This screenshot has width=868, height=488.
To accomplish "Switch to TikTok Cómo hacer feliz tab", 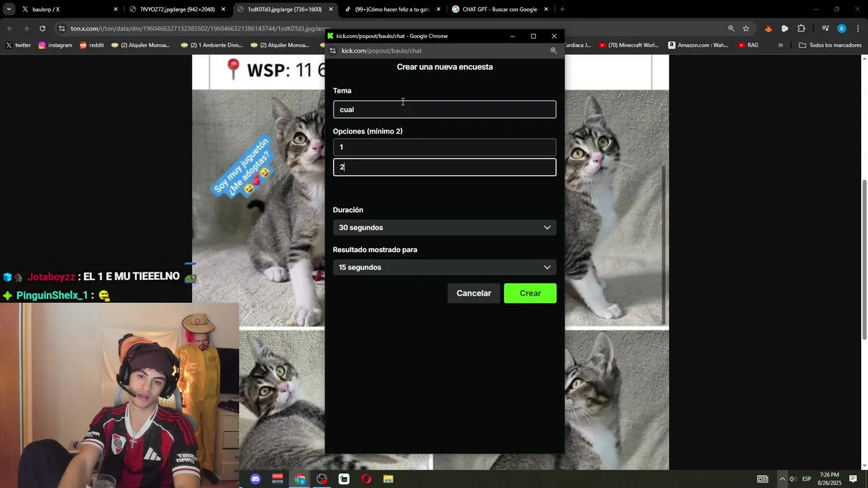I will pyautogui.click(x=393, y=9).
